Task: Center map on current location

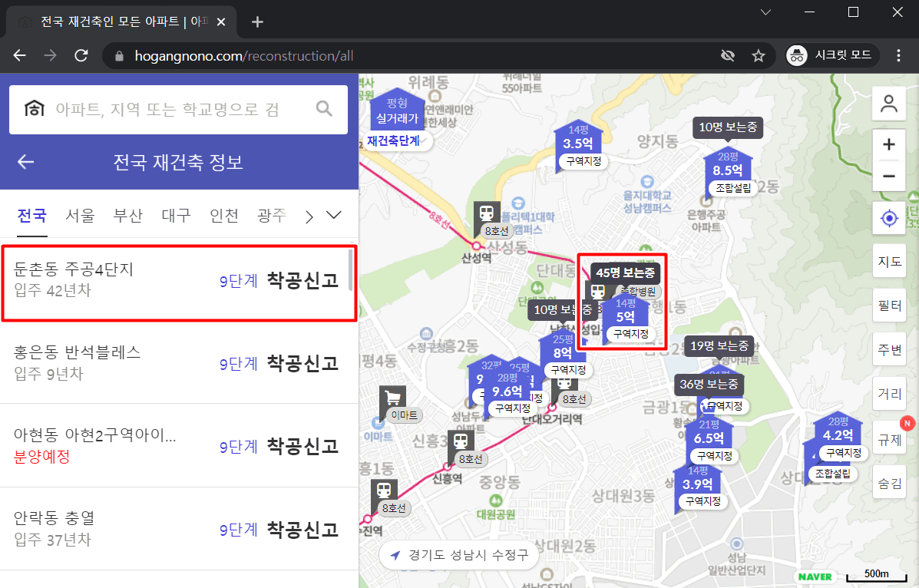Action: [x=889, y=219]
